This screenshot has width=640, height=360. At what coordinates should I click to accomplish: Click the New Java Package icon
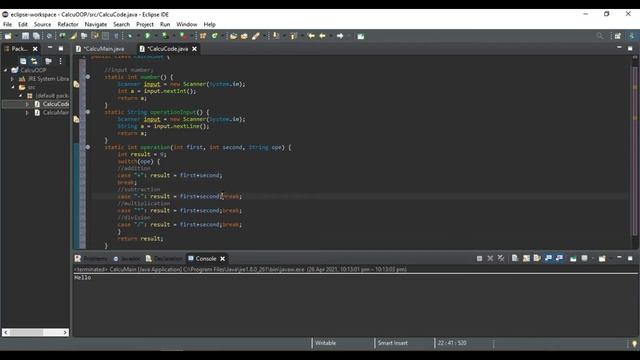pyautogui.click(x=203, y=36)
